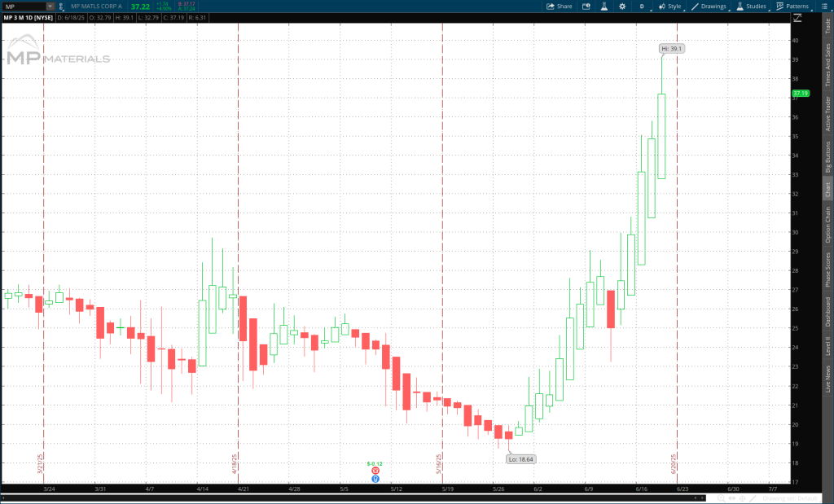
Task: Click the MP 3 M 1D [NYSE] label
Action: pos(29,18)
